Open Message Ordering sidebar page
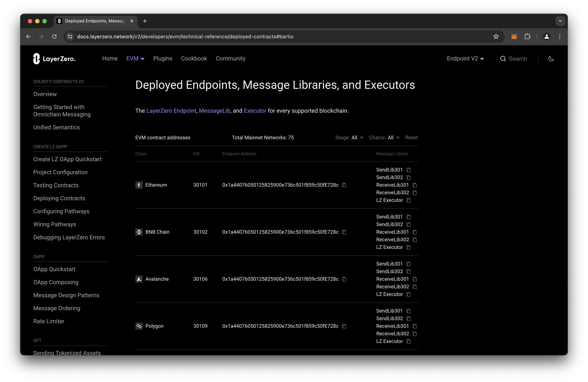The width and height of the screenshot is (588, 382). (57, 308)
